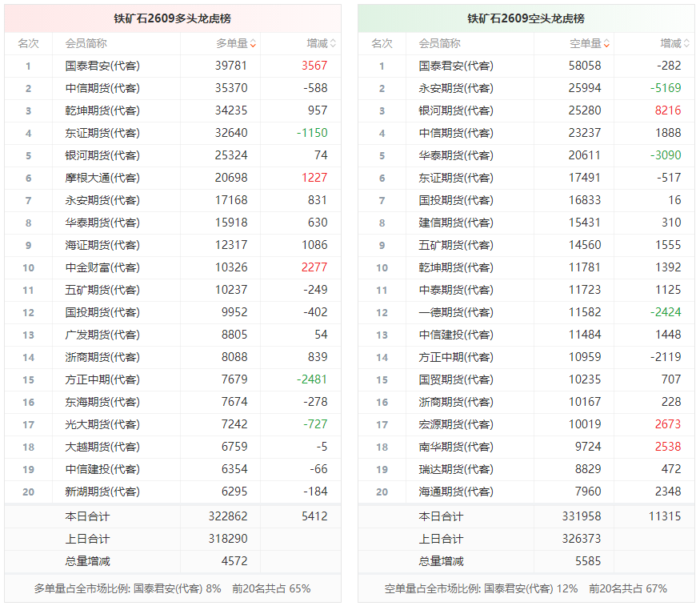700x606 pixels.
Task: Open 中金财富(代客) member entry
Action: [102, 267]
